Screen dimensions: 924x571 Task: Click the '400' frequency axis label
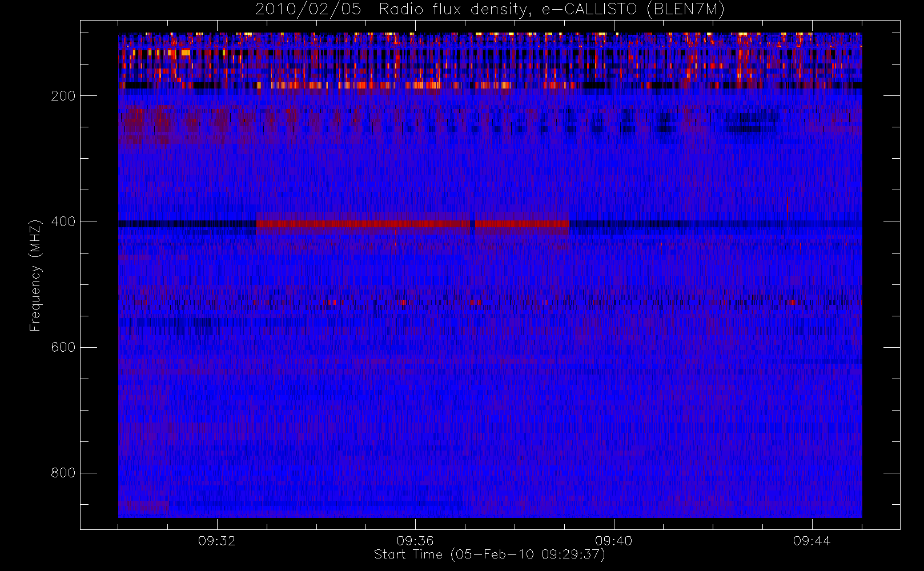tap(63, 222)
